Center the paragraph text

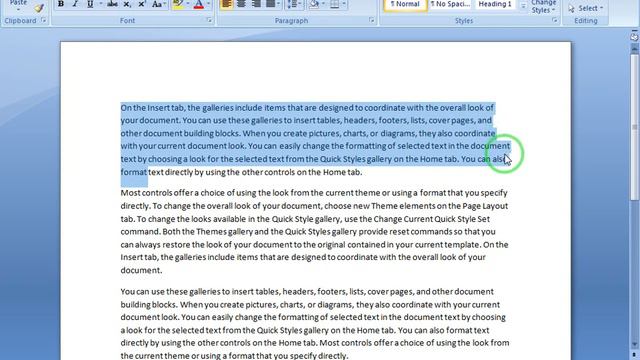pos(241,4)
